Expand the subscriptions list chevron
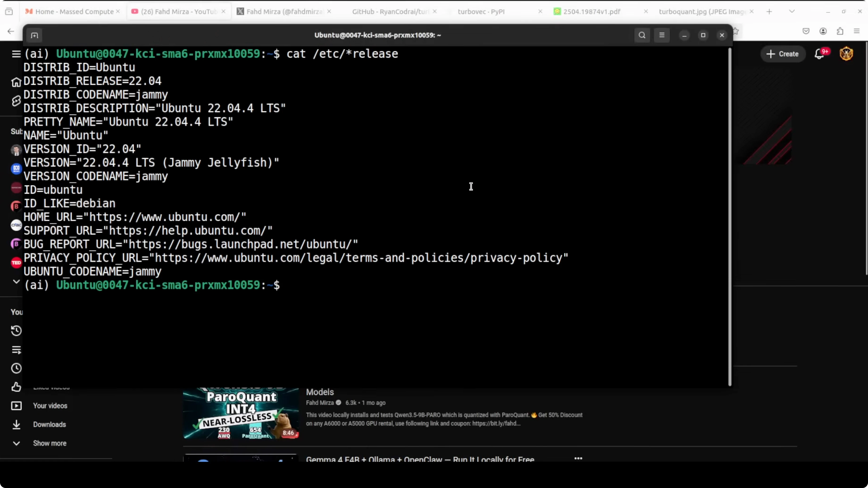868x488 pixels. (16, 281)
